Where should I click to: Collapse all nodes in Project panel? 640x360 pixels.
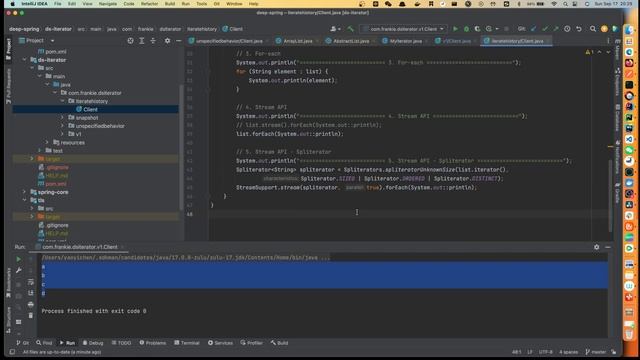pyautogui.click(x=153, y=41)
